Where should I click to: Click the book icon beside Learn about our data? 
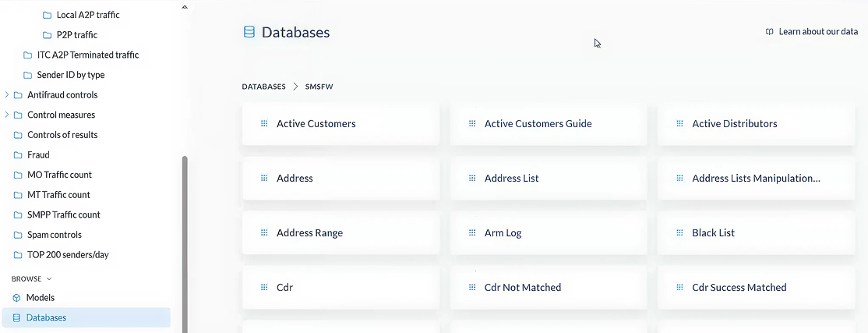tap(770, 32)
